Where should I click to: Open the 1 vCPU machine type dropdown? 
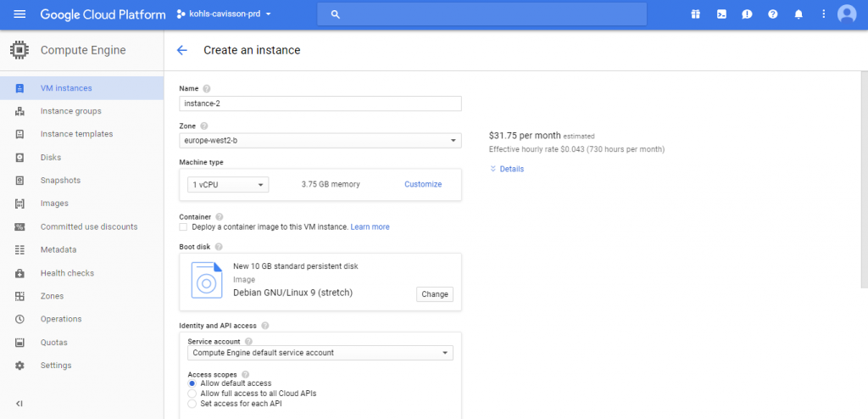pyautogui.click(x=228, y=184)
